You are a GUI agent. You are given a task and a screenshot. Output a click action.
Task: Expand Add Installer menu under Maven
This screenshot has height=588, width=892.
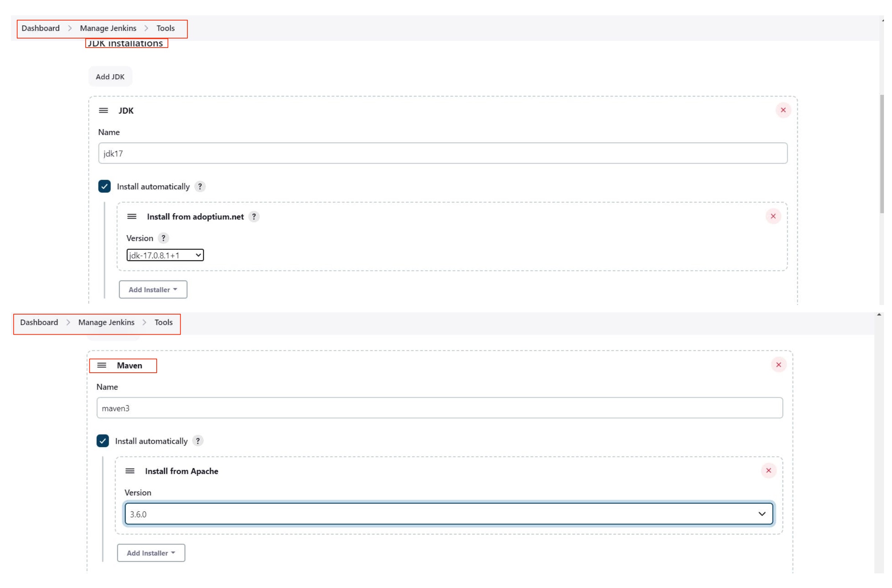[x=151, y=553]
